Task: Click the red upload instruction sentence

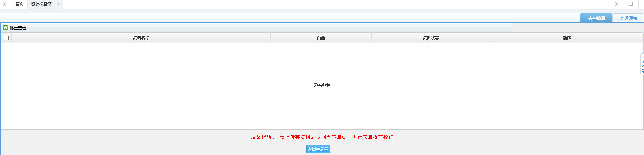Action: point(337,137)
